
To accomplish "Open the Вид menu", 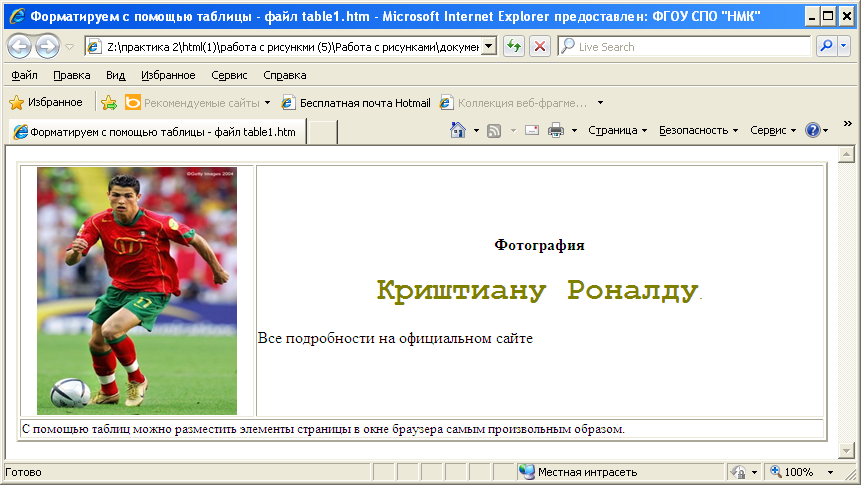I will coord(115,75).
